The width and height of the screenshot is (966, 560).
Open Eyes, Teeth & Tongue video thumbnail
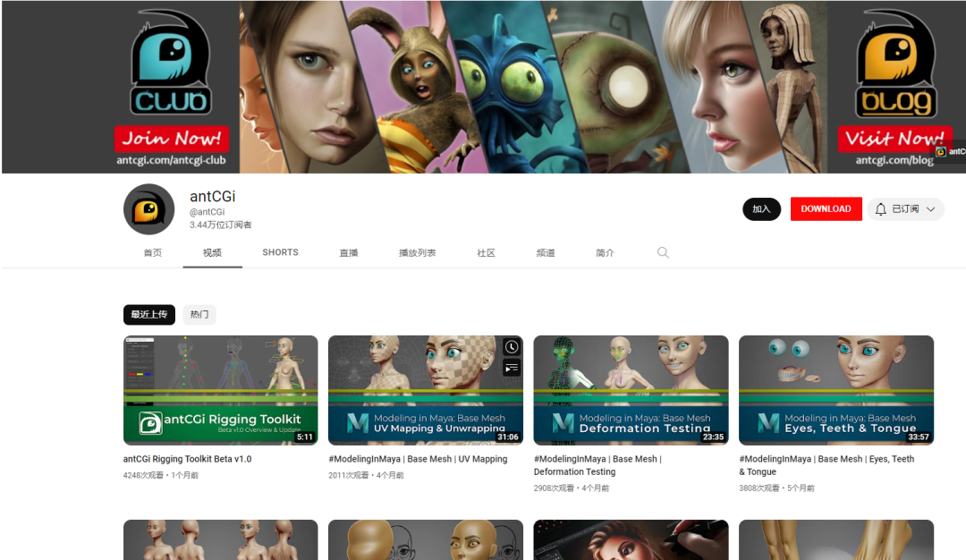pyautogui.click(x=836, y=390)
